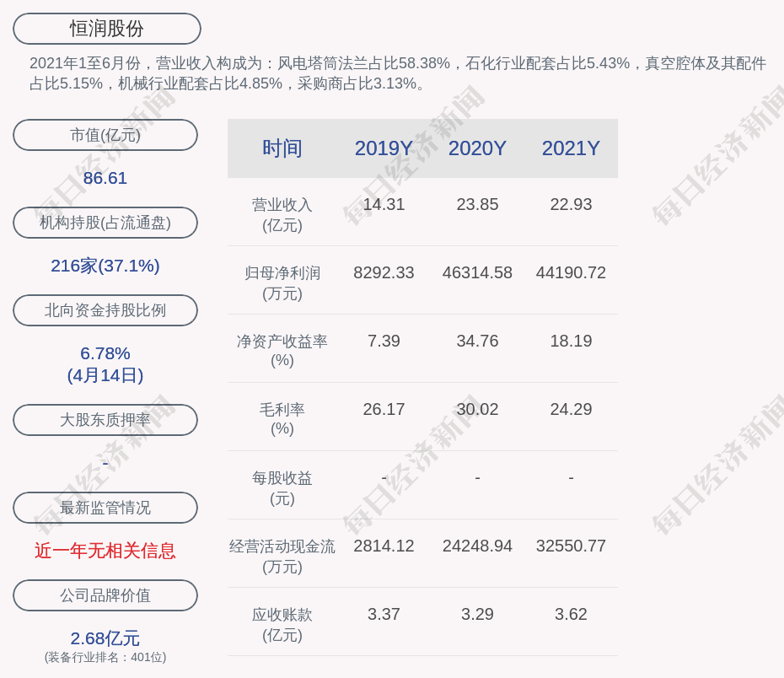This screenshot has height=678, width=784.
Task: Select the 北向资金持股比例 label pill
Action: pyautogui.click(x=105, y=310)
